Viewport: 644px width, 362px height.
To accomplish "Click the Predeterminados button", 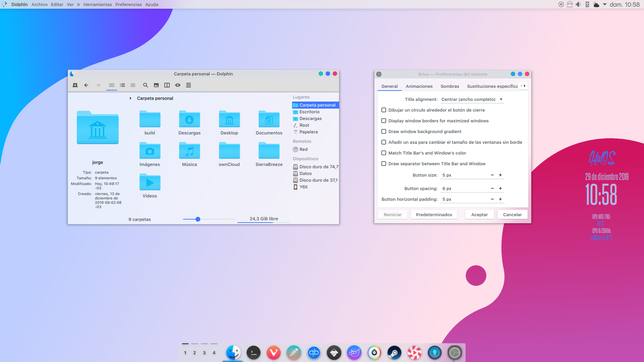I will [434, 215].
